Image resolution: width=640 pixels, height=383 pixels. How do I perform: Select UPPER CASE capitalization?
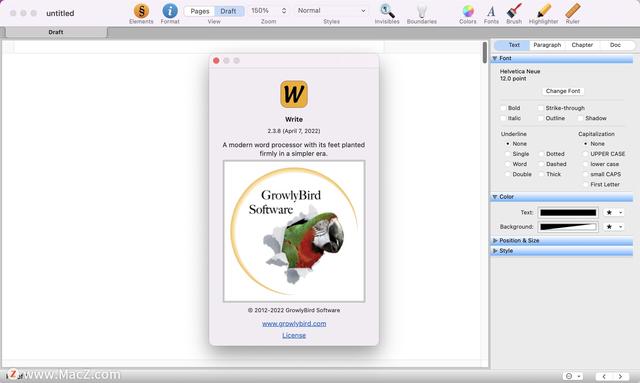pyautogui.click(x=585, y=154)
